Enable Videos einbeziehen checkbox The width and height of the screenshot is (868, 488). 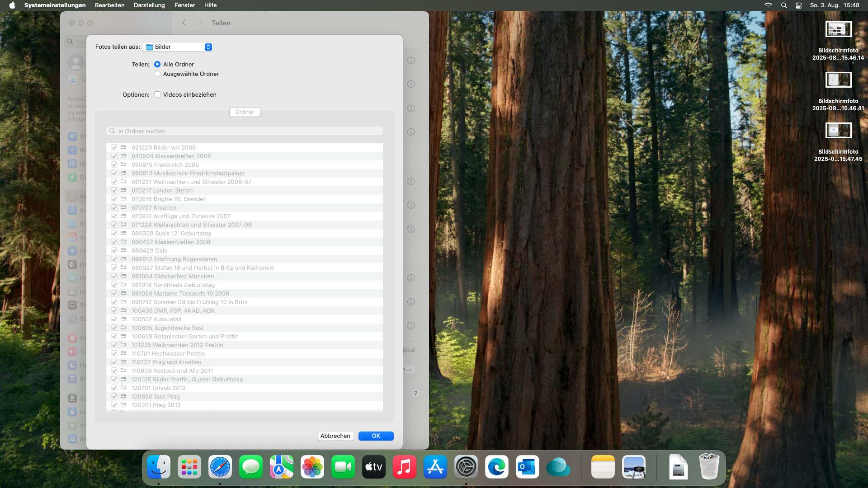pos(157,94)
